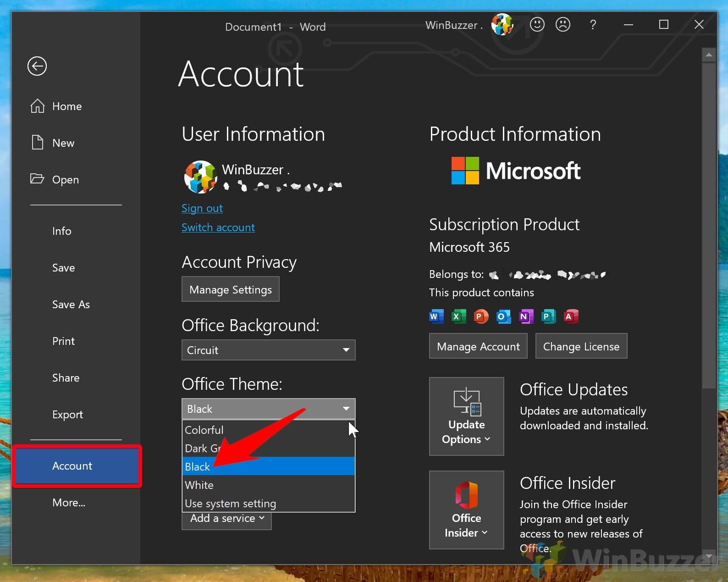
Task: Choose the White theme option
Action: 269,485
